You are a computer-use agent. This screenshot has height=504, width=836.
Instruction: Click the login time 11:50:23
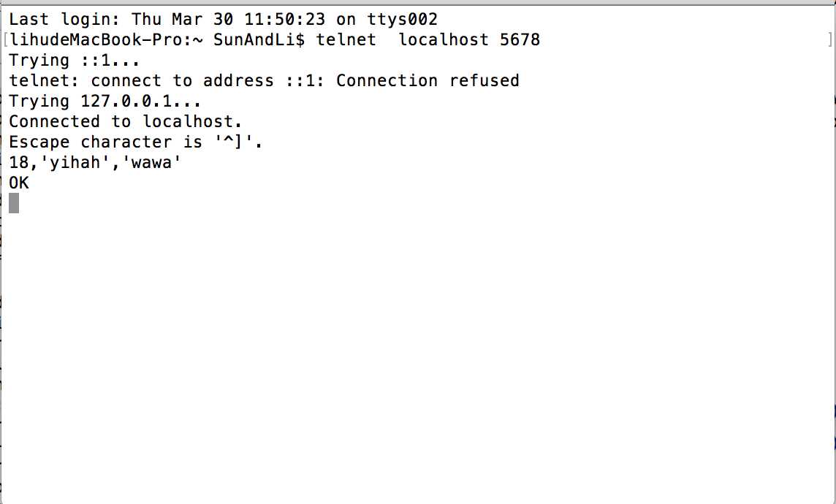pyautogui.click(x=285, y=20)
